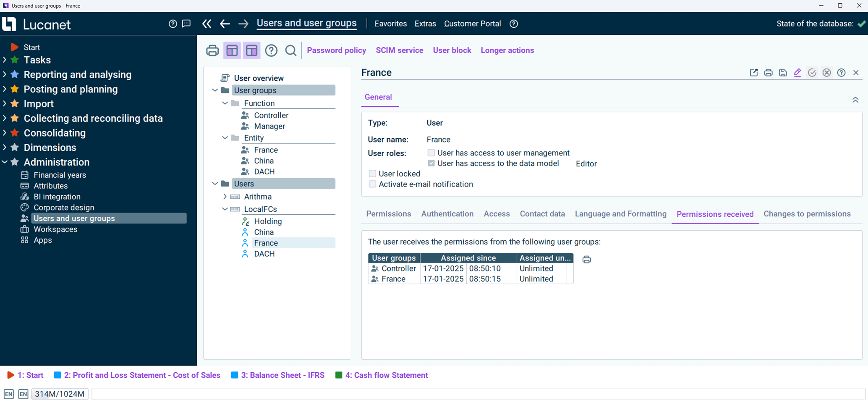Collapse the User groups folder

tap(215, 90)
